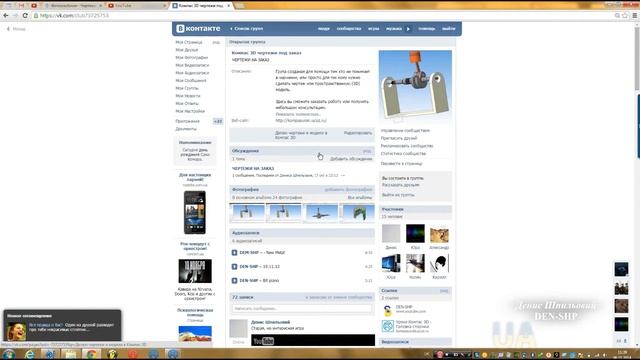The width and height of the screenshot is (640, 360).
Task: Open the third photo thumbnail in the album row
Action: coord(321,213)
